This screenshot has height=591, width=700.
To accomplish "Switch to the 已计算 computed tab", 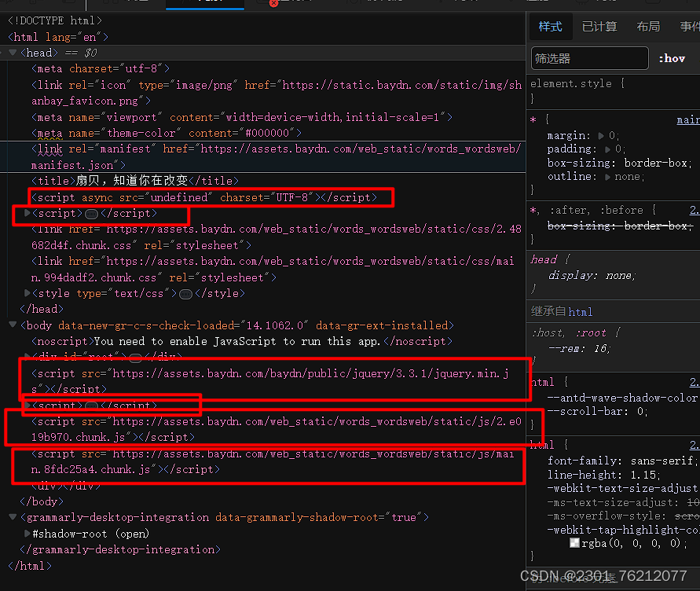I will pos(599,27).
